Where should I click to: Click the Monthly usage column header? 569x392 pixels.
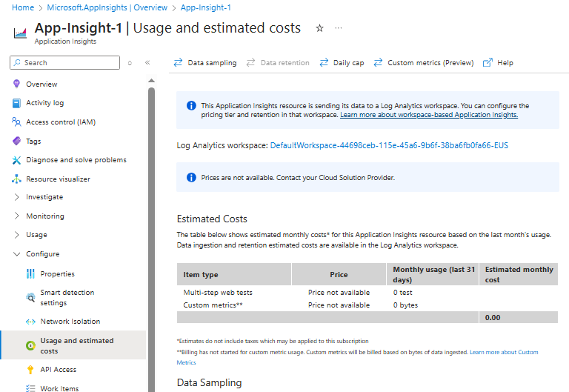tap(433, 274)
